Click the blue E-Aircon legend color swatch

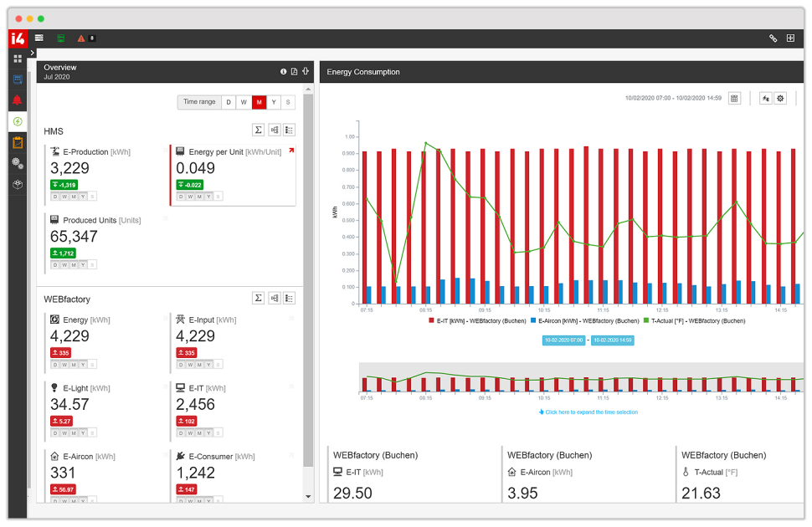[533, 321]
